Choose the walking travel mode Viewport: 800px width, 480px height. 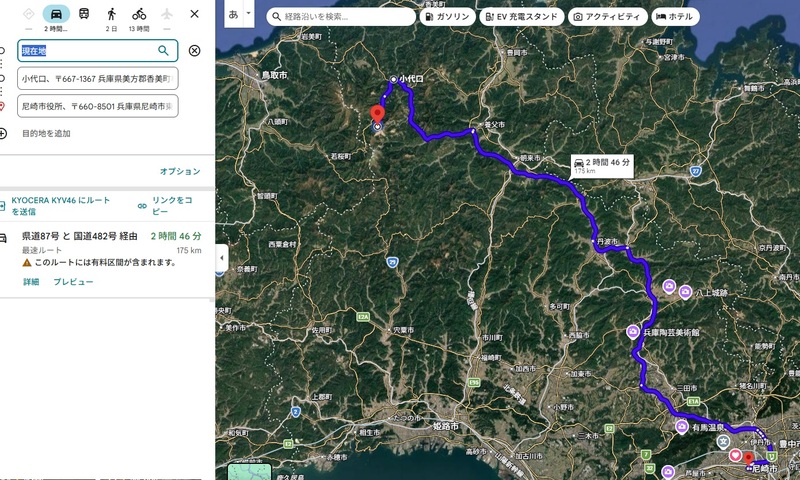pyautogui.click(x=111, y=14)
